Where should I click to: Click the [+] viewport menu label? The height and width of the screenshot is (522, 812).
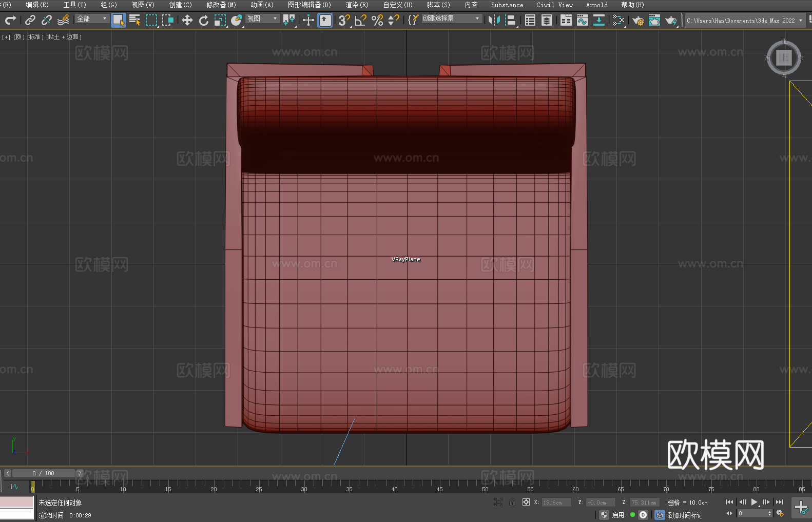pos(6,37)
